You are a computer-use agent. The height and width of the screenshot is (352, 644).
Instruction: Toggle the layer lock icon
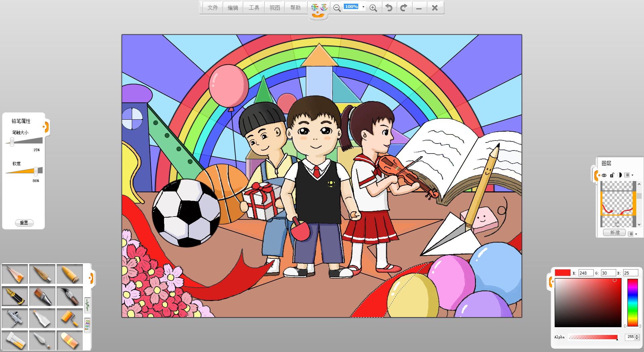pyautogui.click(x=612, y=175)
